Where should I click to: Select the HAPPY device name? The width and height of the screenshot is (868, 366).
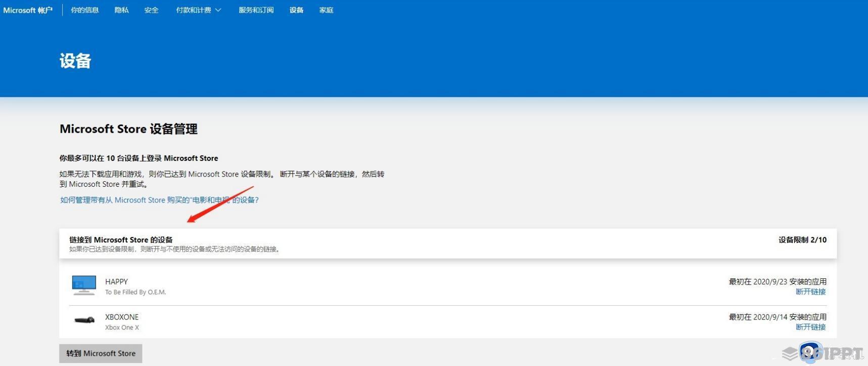click(116, 281)
